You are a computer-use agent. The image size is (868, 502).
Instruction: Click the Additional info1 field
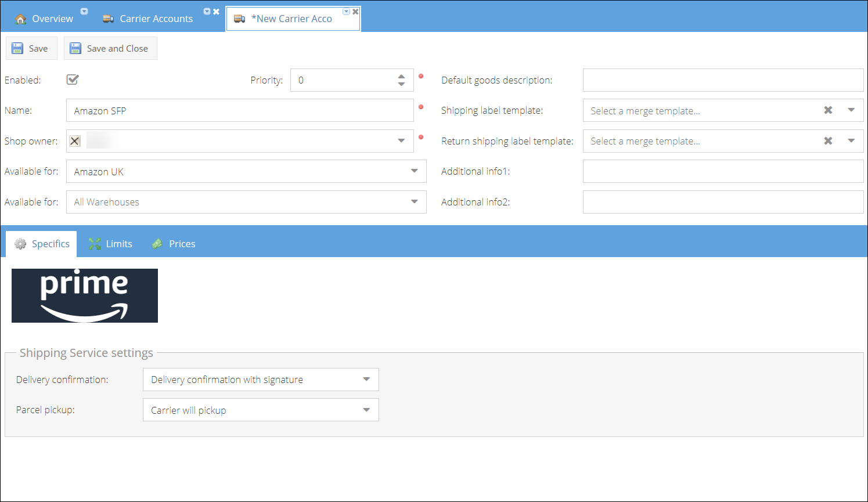[723, 171]
